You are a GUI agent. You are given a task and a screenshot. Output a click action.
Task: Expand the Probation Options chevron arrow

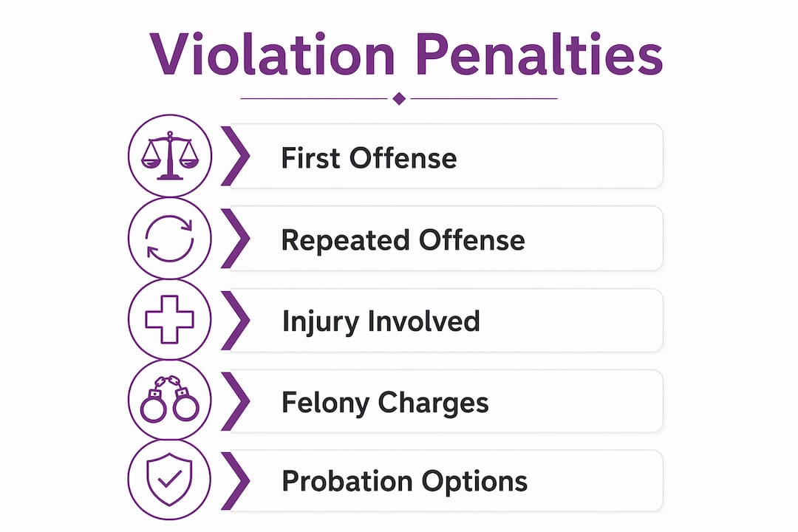[236, 480]
